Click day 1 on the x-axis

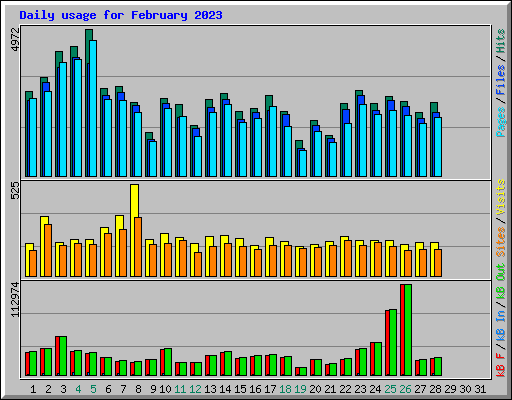[33, 389]
